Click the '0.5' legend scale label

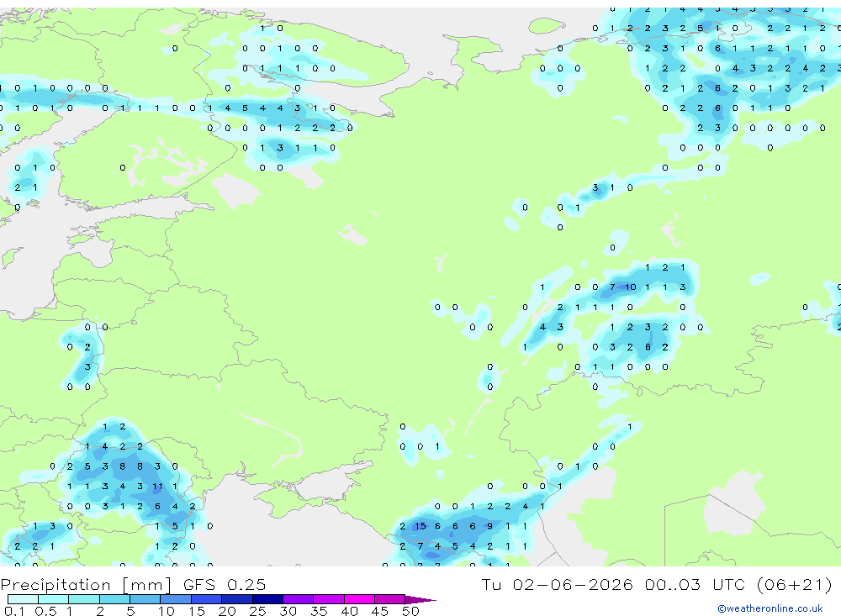[x=45, y=611]
